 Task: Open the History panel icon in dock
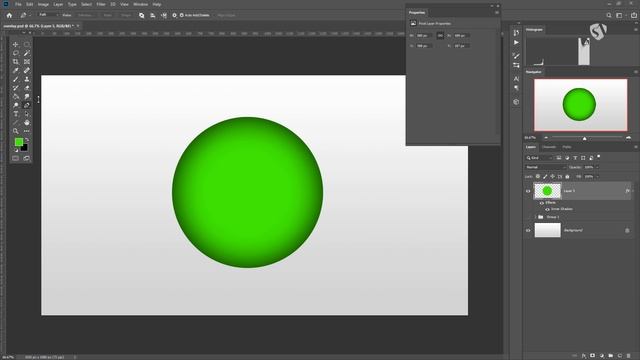coord(516,33)
